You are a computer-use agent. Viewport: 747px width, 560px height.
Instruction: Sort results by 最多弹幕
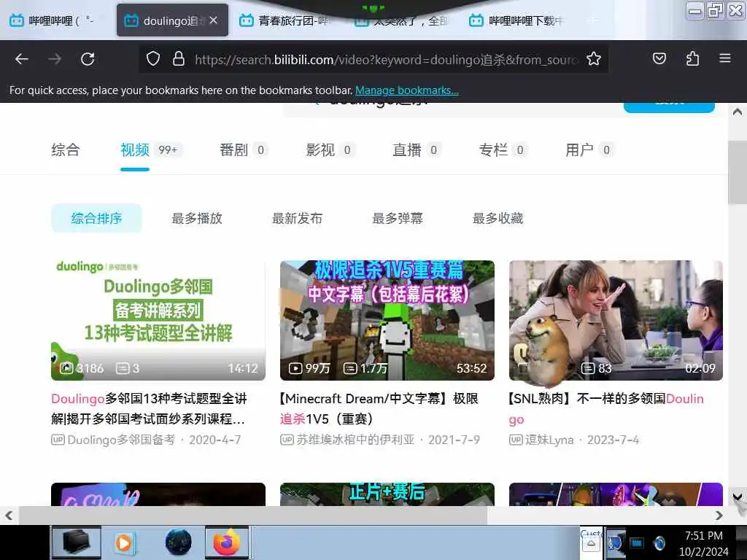398,218
